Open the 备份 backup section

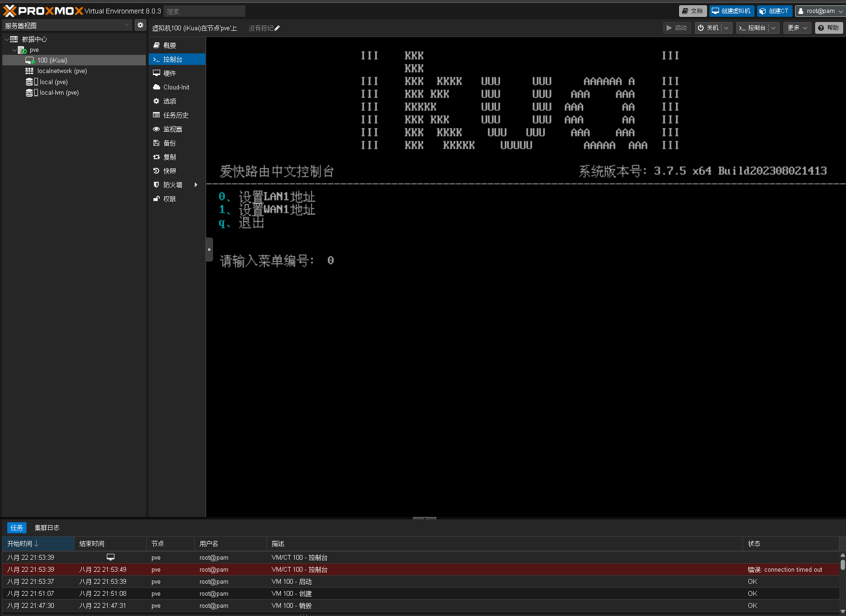click(x=169, y=143)
